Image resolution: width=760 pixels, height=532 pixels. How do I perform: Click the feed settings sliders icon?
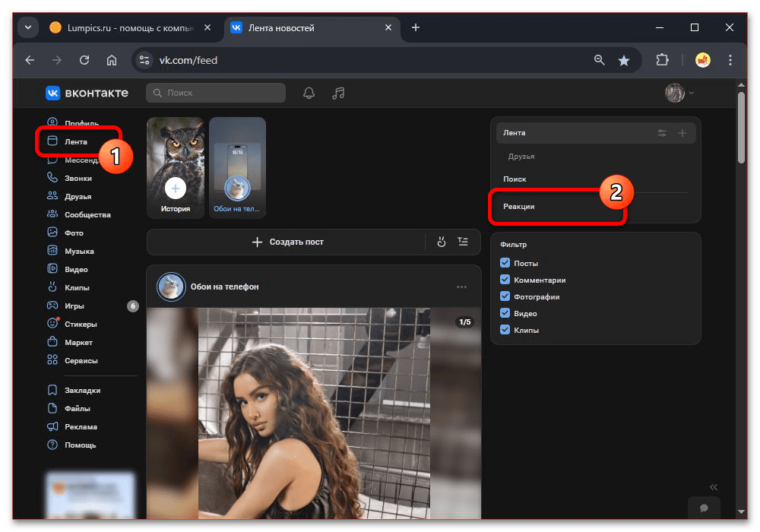pos(662,133)
